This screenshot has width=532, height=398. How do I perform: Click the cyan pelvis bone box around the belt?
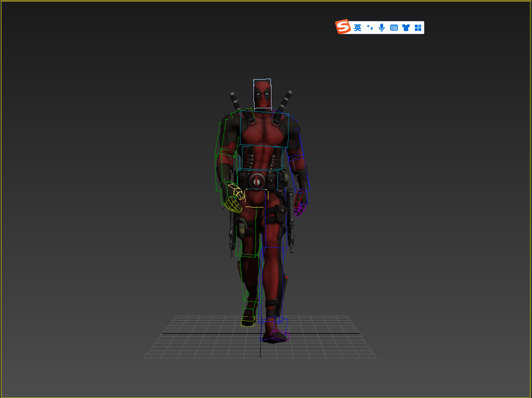tap(257, 179)
